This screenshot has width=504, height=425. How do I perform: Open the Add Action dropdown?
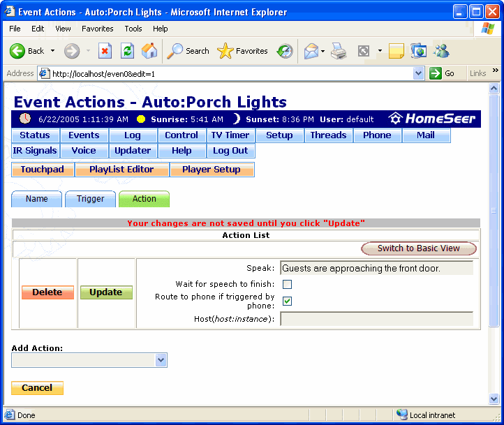(x=89, y=360)
